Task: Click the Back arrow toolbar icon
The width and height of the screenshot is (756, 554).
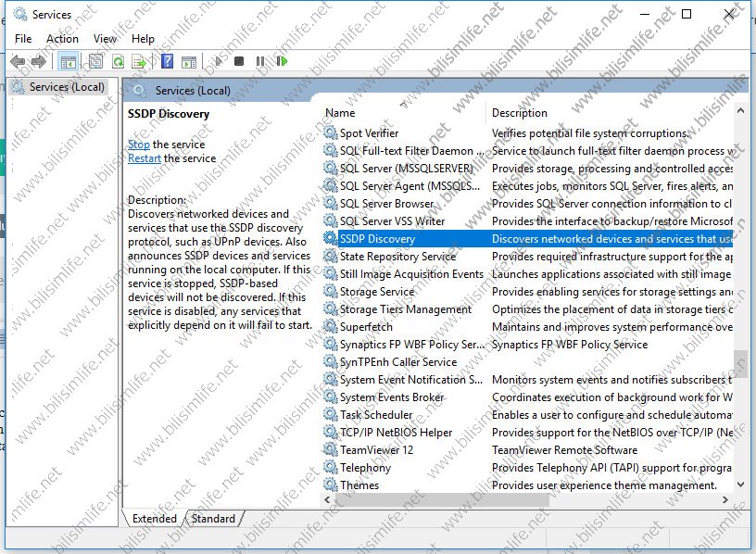Action: (x=18, y=62)
